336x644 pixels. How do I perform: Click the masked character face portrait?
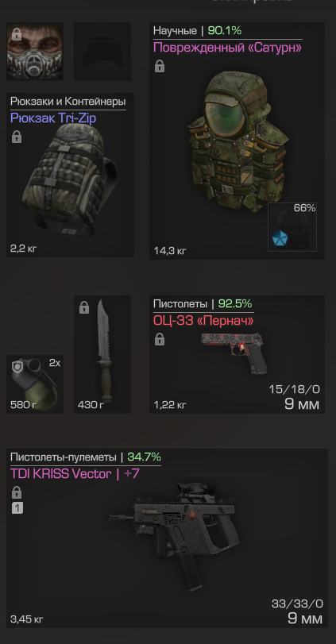pyautogui.click(x=35, y=52)
